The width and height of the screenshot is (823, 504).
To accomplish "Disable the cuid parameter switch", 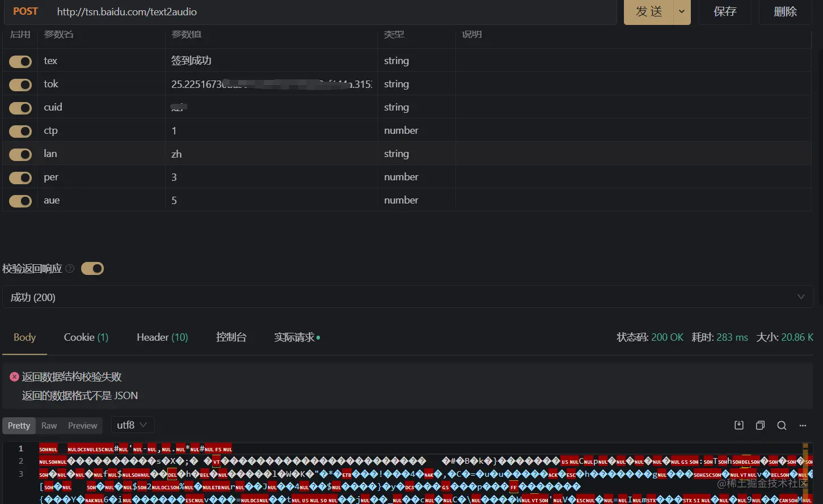I will [x=20, y=108].
